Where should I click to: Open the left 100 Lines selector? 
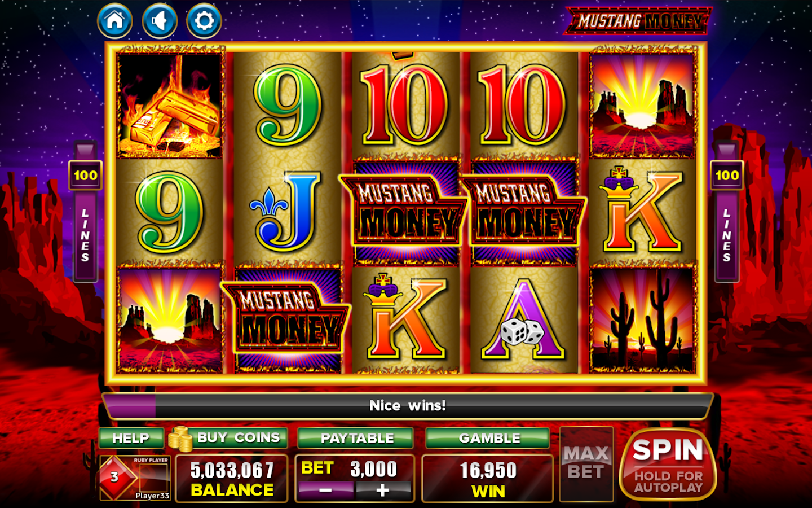85,212
